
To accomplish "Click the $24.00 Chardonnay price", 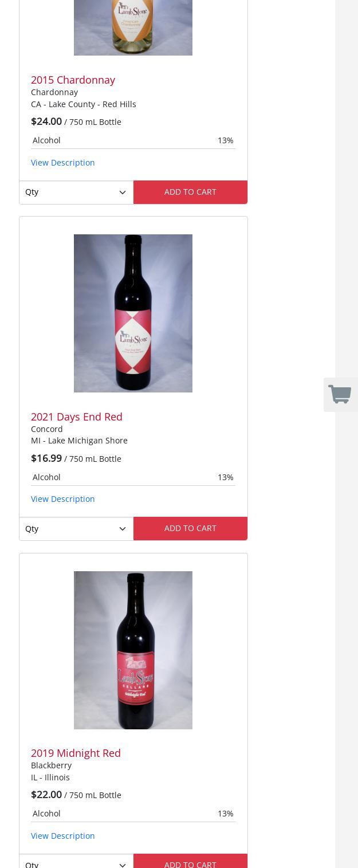I will click(x=46, y=121).
